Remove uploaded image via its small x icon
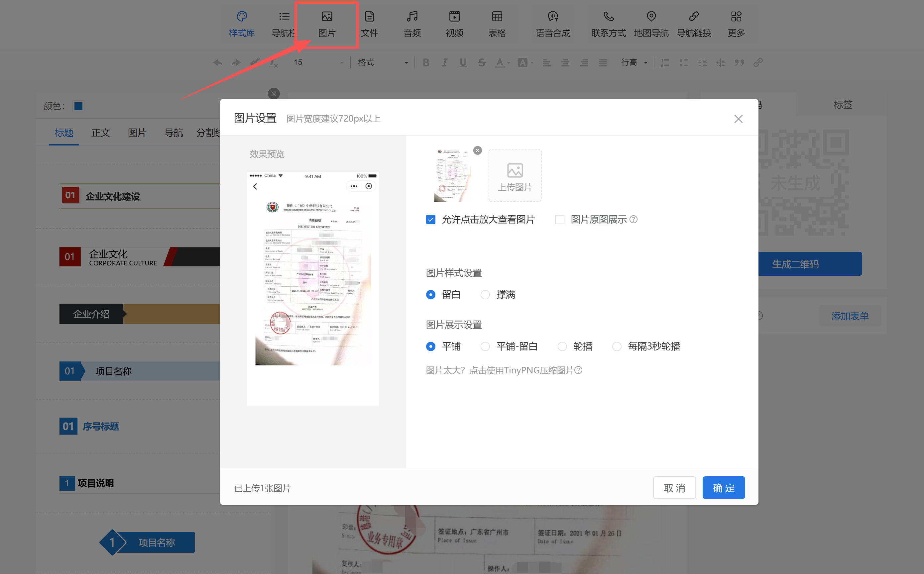The width and height of the screenshot is (924, 574). 477,150
